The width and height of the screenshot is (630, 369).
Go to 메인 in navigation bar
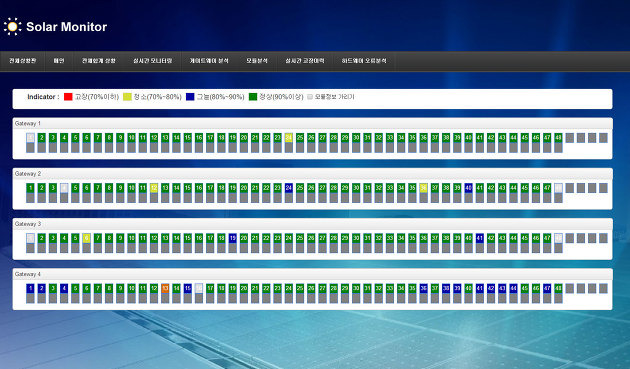click(x=59, y=61)
